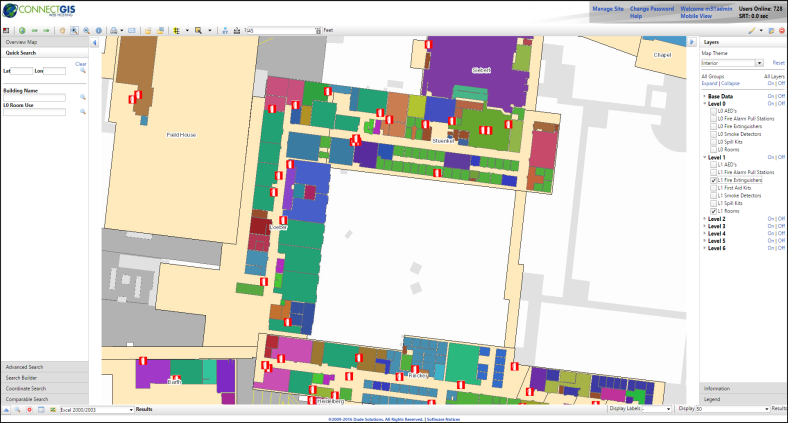Click the email map icon

pyautogui.click(x=133, y=30)
